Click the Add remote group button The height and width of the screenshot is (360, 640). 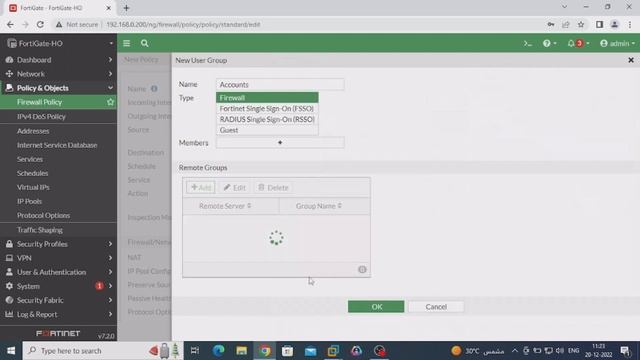201,188
